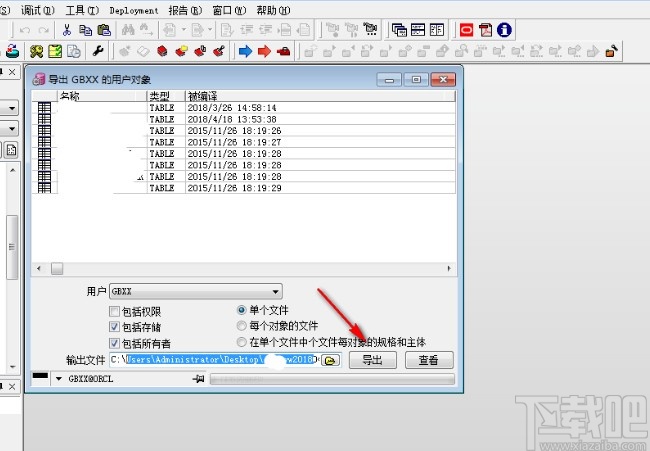Open the lower left sidebar dropdown arrow
Image resolution: width=650 pixels, height=451 pixels.
[x=12, y=128]
